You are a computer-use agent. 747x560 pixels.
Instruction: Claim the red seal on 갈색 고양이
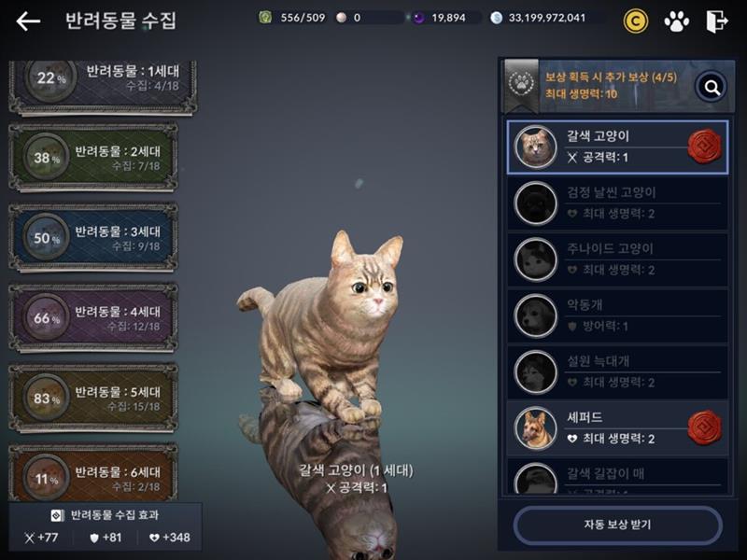[705, 147]
